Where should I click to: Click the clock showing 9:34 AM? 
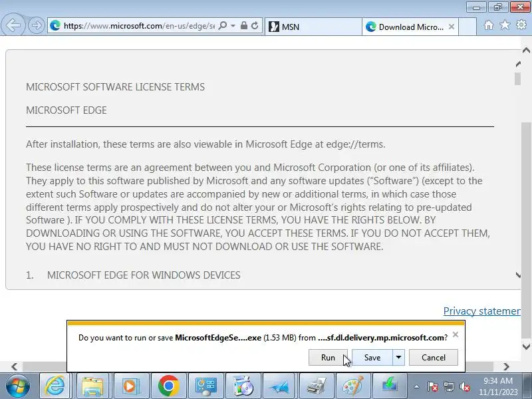coord(498,381)
